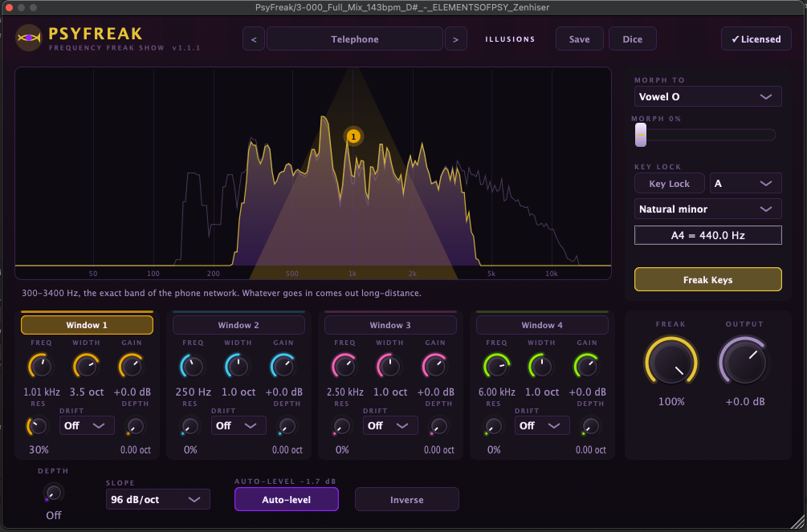Click the global DEPTH knob showing Off
807x532 pixels.
point(53,493)
